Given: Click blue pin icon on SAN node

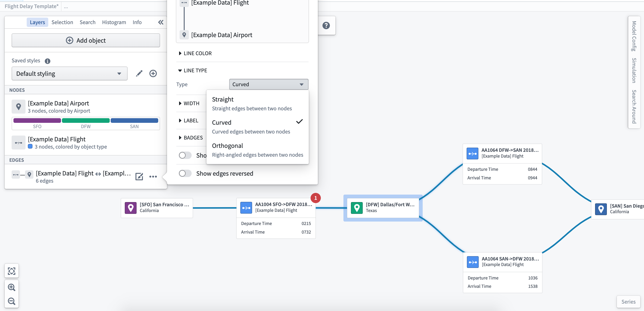Looking at the screenshot, I should pyautogui.click(x=601, y=209).
